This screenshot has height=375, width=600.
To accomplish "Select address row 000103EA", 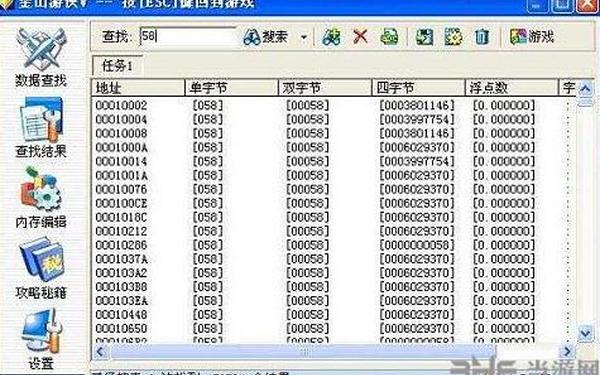I will pos(121,301).
